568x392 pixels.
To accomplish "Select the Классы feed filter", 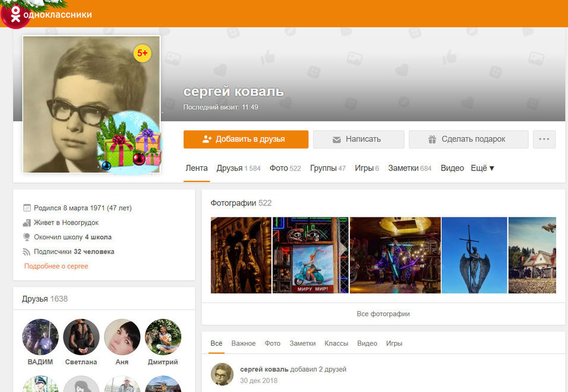I will click(336, 343).
